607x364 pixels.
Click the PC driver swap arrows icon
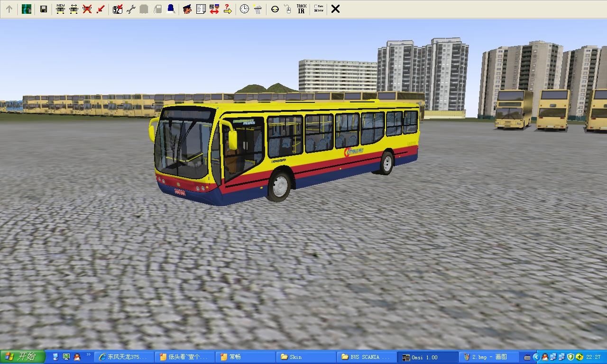click(x=214, y=9)
